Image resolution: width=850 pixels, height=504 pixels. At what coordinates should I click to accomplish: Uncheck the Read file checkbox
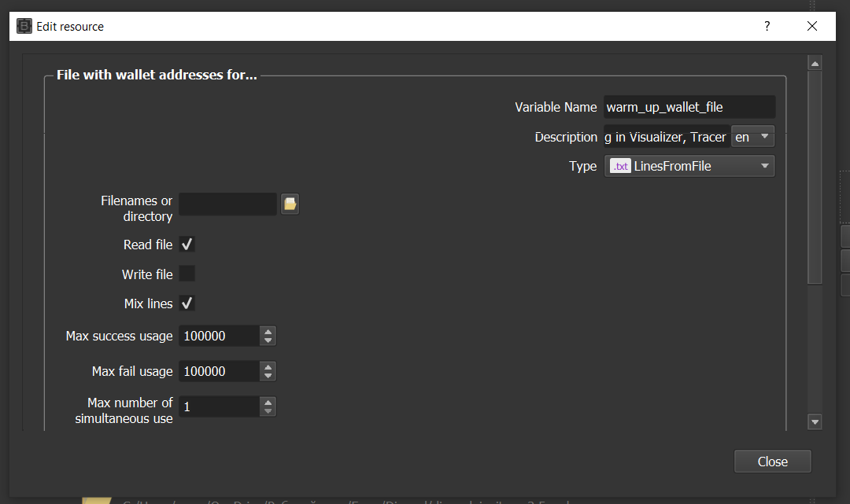point(187,245)
